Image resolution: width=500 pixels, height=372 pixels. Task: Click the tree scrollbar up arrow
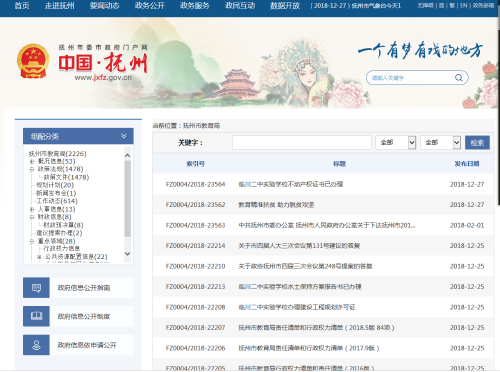point(127,156)
